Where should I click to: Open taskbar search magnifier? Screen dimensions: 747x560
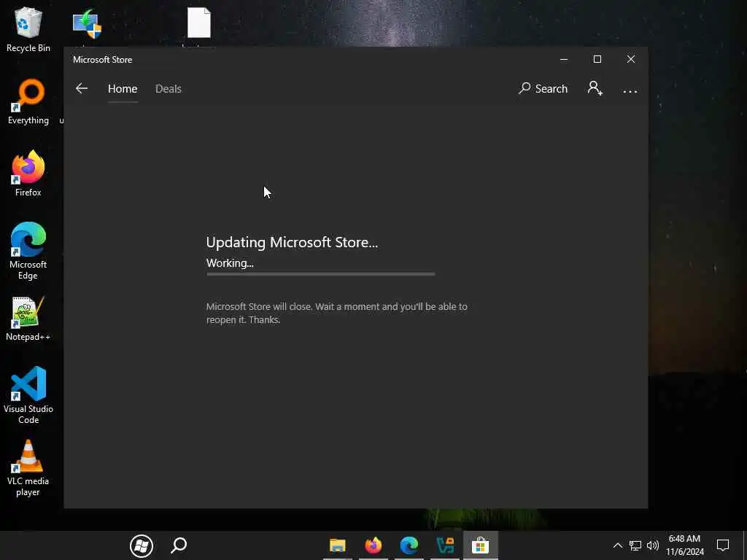(179, 545)
